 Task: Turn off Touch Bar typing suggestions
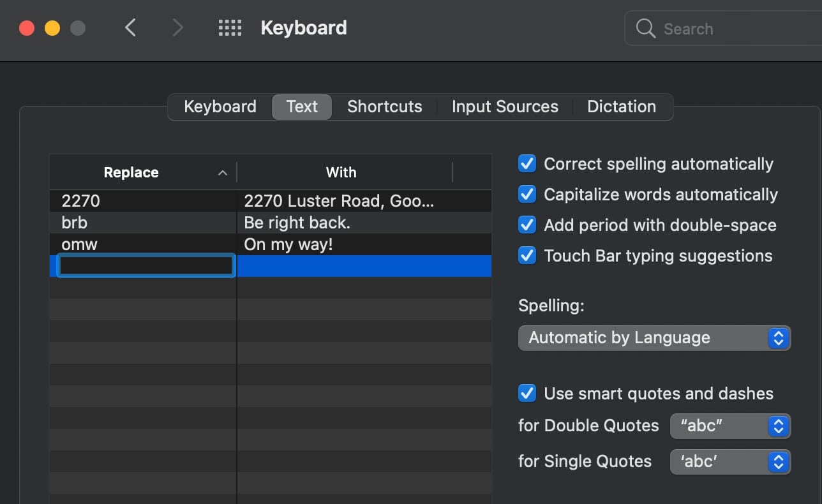(527, 256)
